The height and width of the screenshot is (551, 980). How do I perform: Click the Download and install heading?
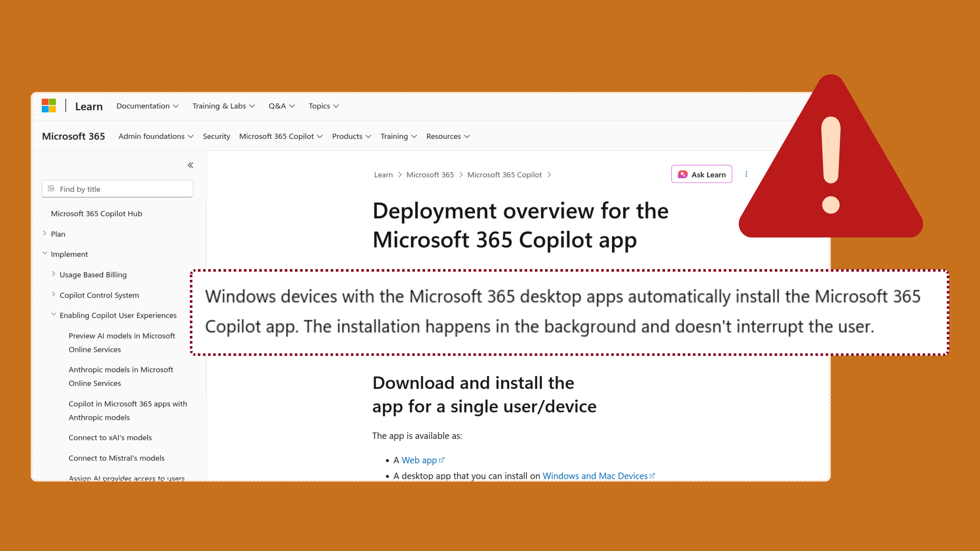(x=484, y=395)
